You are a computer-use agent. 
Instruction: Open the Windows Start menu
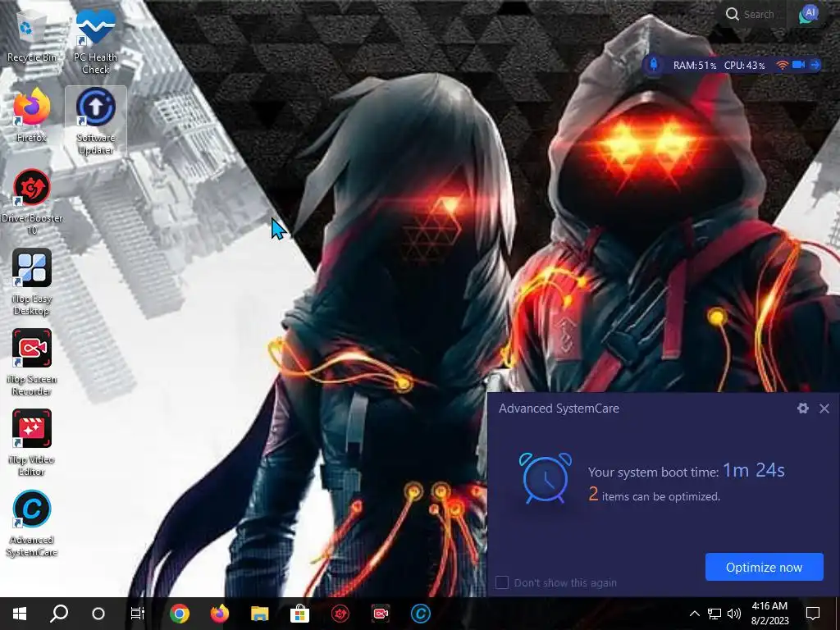pyautogui.click(x=20, y=614)
